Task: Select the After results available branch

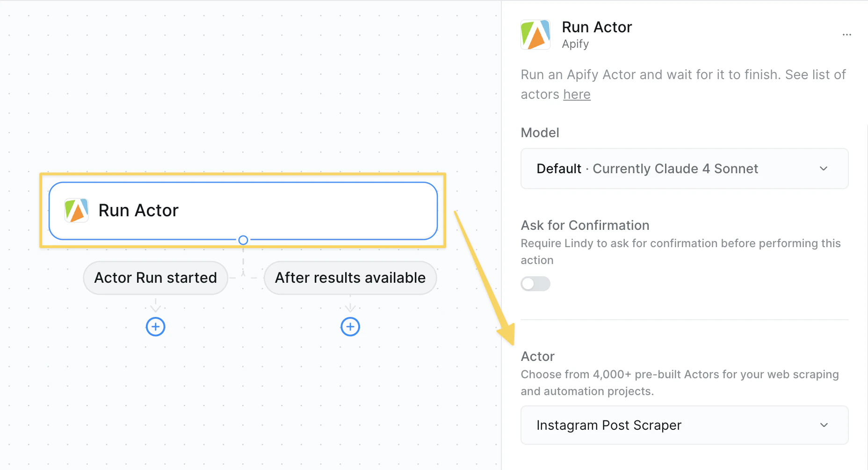Action: point(350,278)
